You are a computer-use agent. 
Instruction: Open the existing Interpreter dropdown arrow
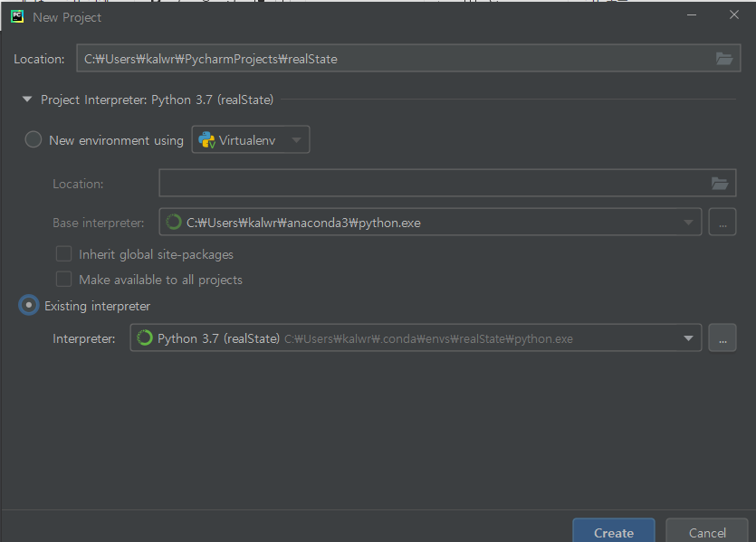pyautogui.click(x=688, y=338)
